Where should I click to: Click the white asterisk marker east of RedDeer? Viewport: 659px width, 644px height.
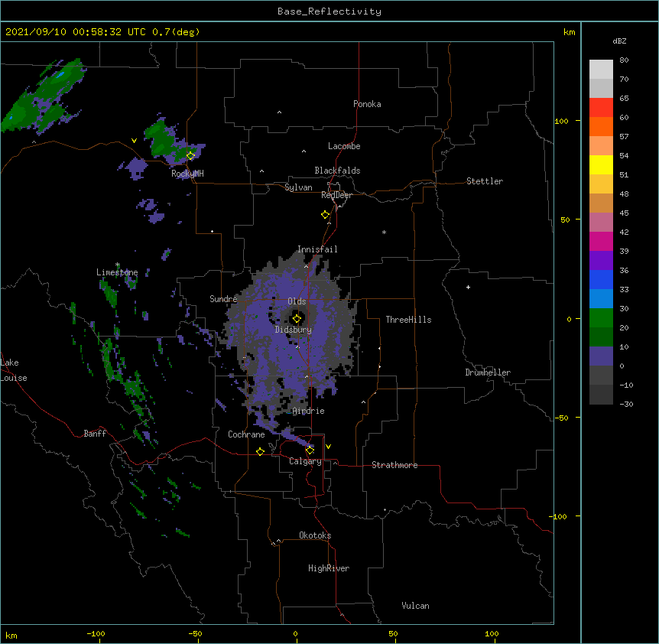pos(384,233)
